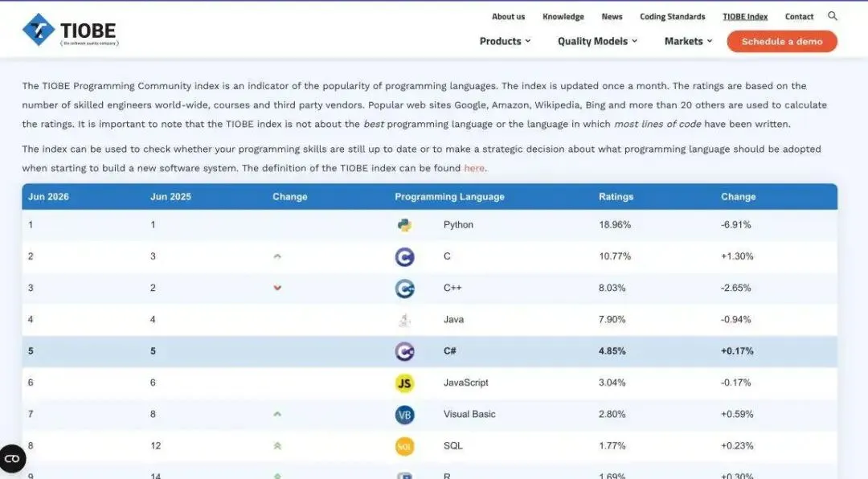Click the rightmost Change column header
Viewport: 868px width, 479px height.
click(738, 197)
